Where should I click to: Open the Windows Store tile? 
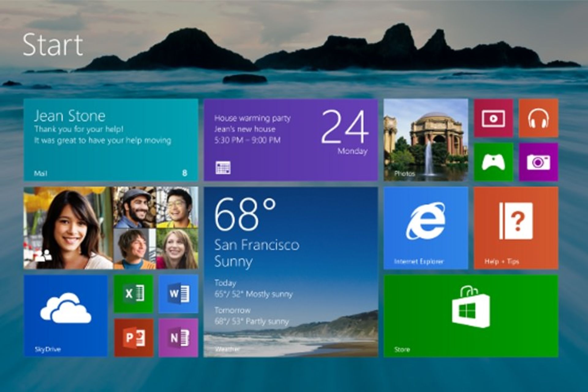click(471, 316)
